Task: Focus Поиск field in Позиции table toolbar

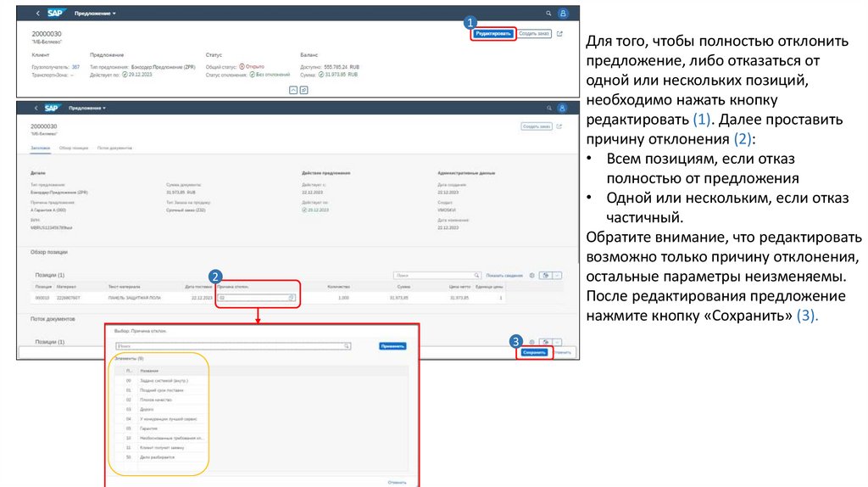Action: point(437,276)
